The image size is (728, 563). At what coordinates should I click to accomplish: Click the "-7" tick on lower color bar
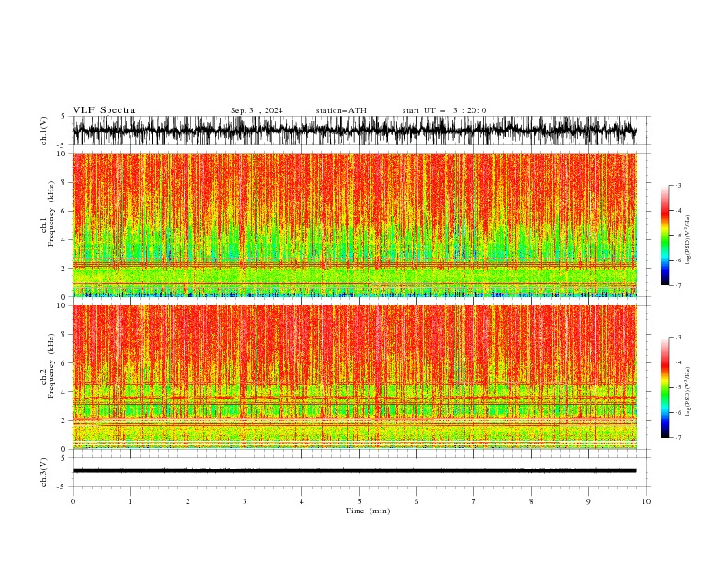(x=678, y=438)
